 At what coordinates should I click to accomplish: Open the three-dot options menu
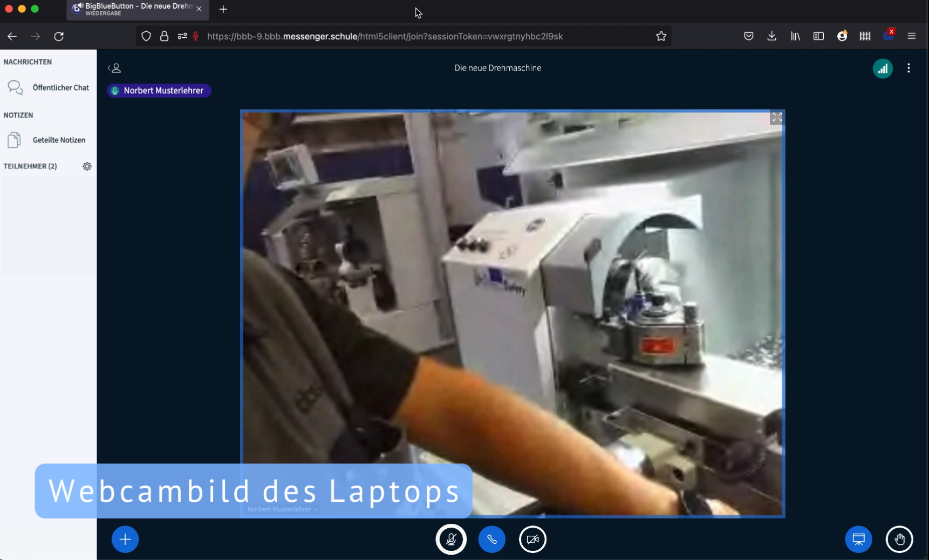point(908,68)
